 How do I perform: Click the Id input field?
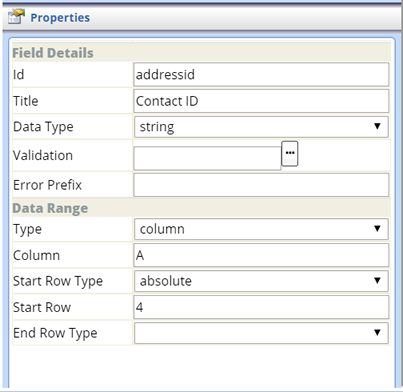tap(261, 74)
